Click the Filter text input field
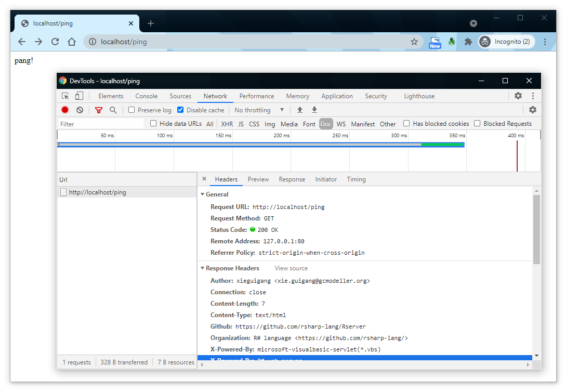This screenshot has width=565, height=392. (x=101, y=124)
